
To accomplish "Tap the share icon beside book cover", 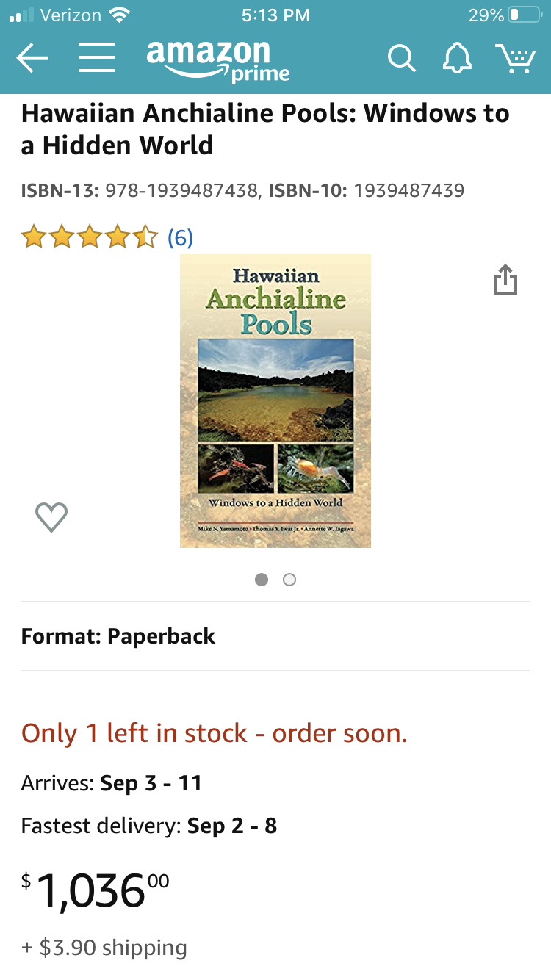I will coord(505,280).
